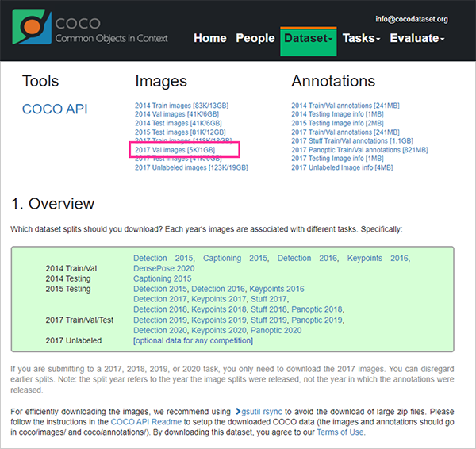Download 2014 Test images [41K/6GB]

pyautogui.click(x=178, y=123)
